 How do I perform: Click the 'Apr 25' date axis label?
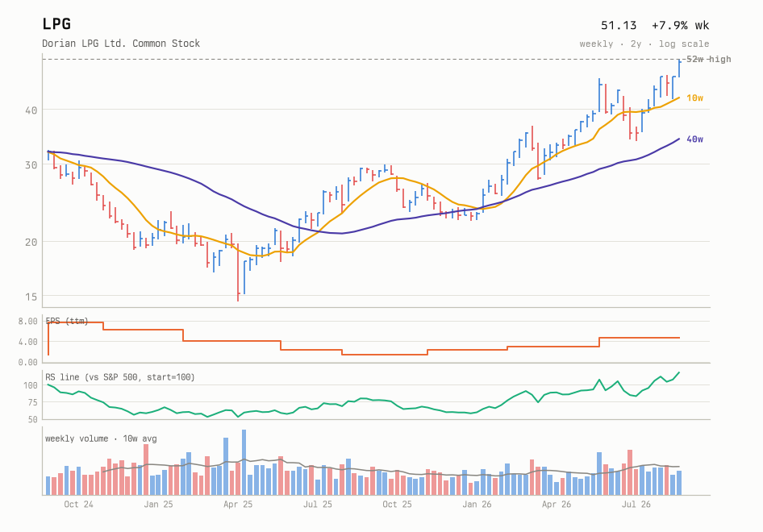click(x=238, y=505)
